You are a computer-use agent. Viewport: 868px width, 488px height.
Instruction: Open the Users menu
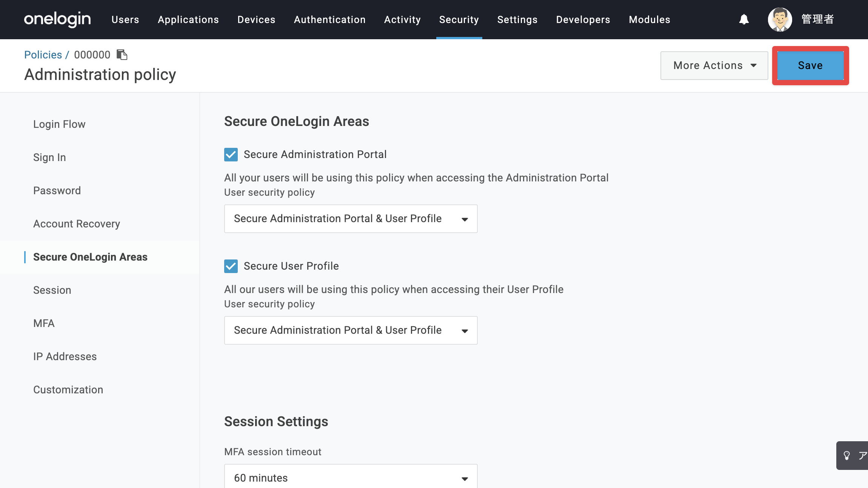pos(125,20)
